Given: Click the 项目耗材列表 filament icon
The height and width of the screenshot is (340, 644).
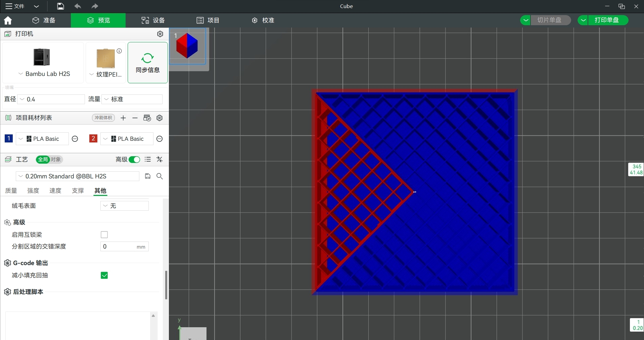Looking at the screenshot, I should 8,118.
